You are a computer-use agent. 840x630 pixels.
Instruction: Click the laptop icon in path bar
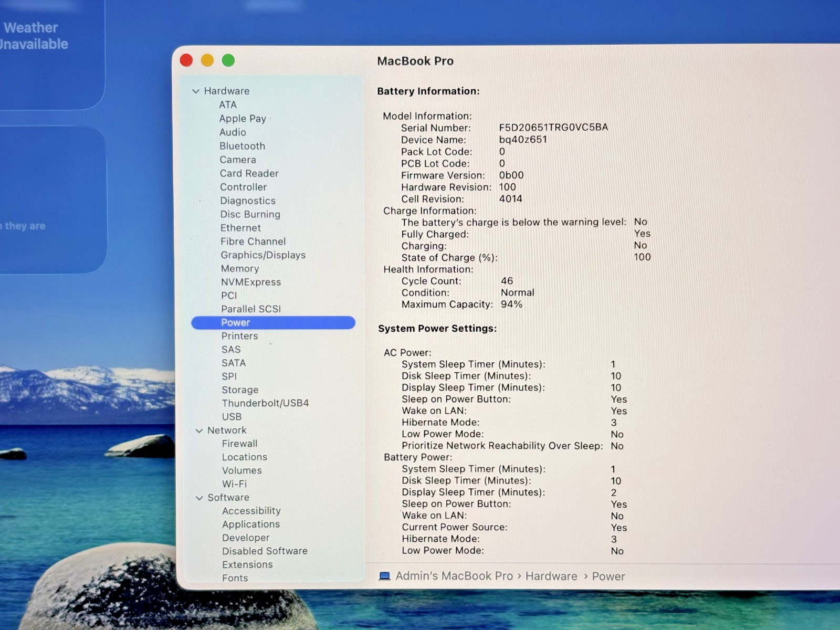click(384, 576)
